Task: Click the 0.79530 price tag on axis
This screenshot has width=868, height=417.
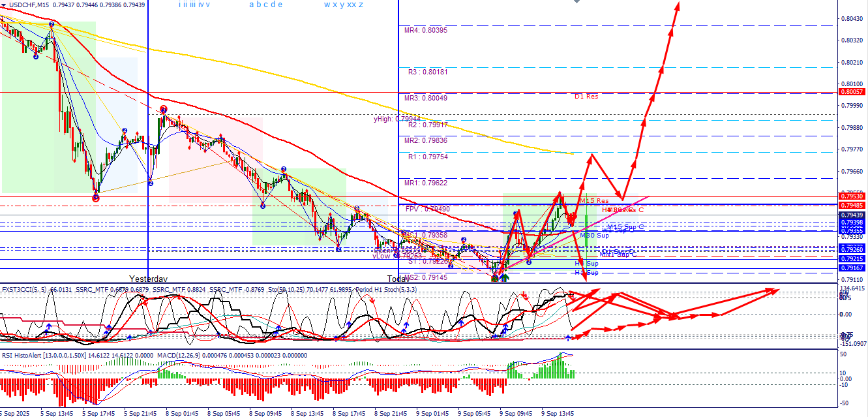Action: pyautogui.click(x=853, y=196)
